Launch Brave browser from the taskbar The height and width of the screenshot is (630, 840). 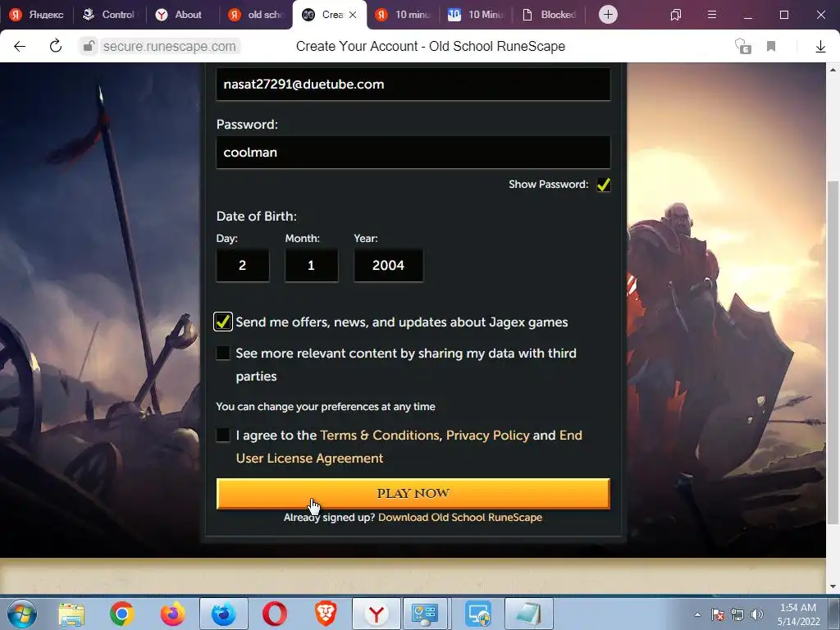(325, 614)
